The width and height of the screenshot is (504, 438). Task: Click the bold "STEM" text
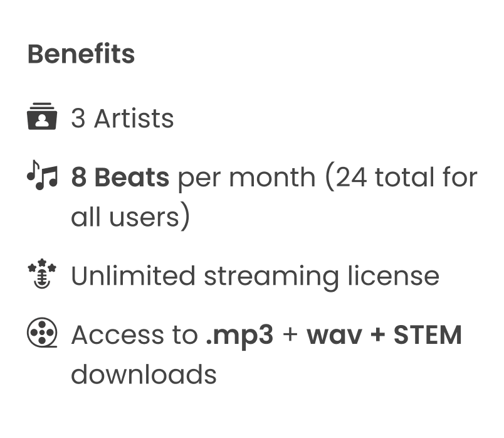tap(428, 335)
